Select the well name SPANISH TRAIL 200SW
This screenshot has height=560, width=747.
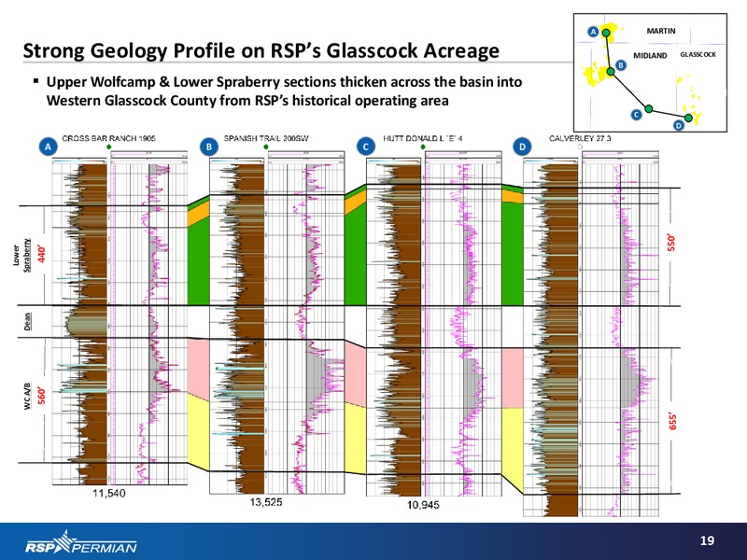point(266,138)
